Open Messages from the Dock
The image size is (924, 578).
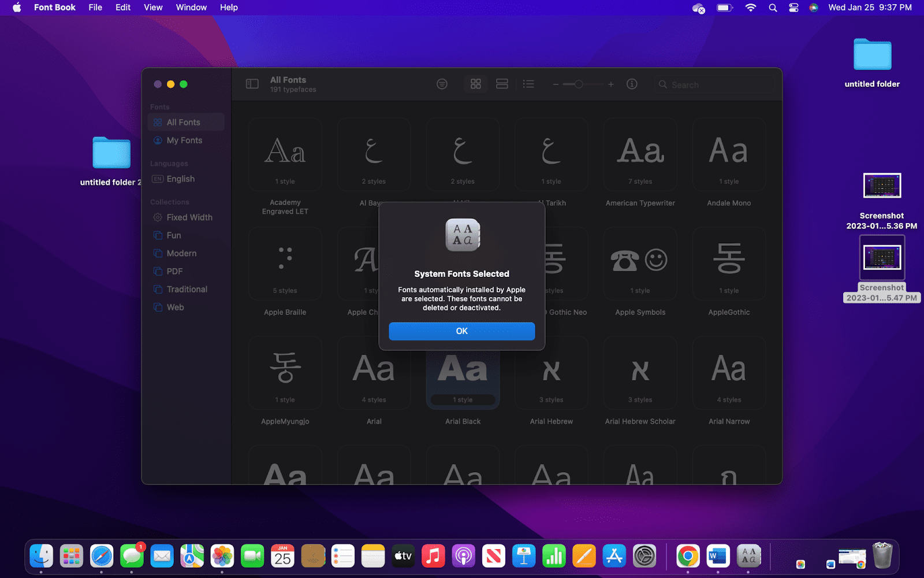click(132, 557)
